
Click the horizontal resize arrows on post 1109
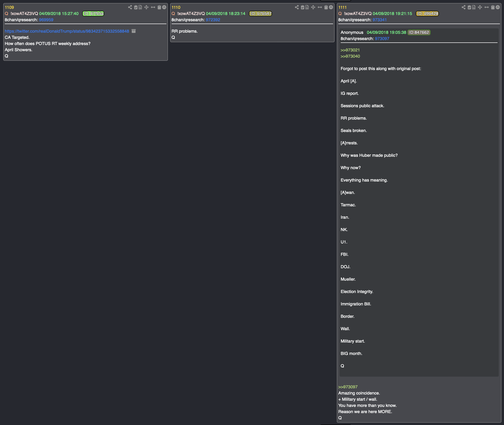tap(153, 7)
